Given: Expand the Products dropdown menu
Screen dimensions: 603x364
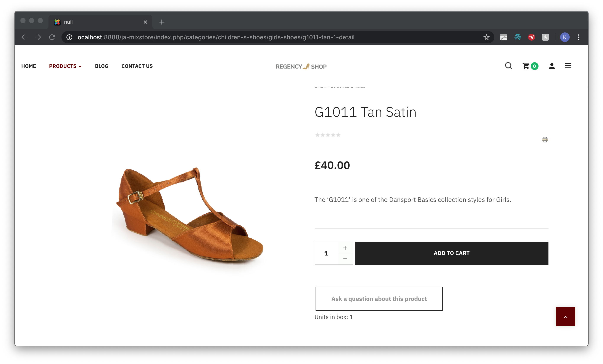Looking at the screenshot, I should pos(65,66).
